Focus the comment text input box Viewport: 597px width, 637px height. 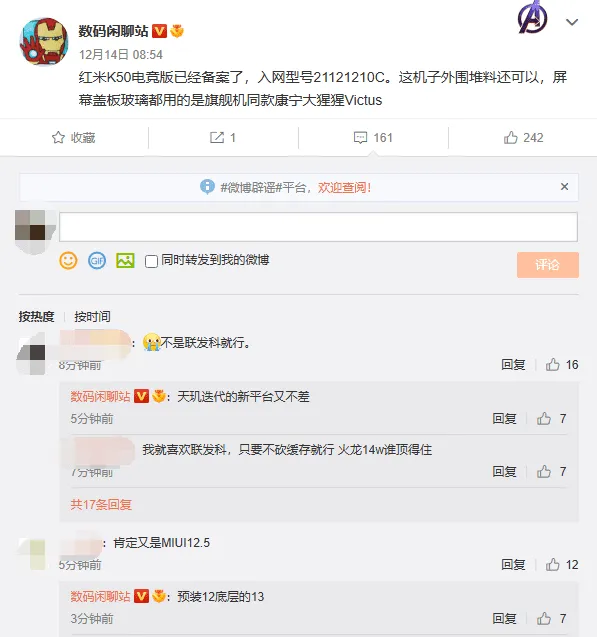(318, 227)
